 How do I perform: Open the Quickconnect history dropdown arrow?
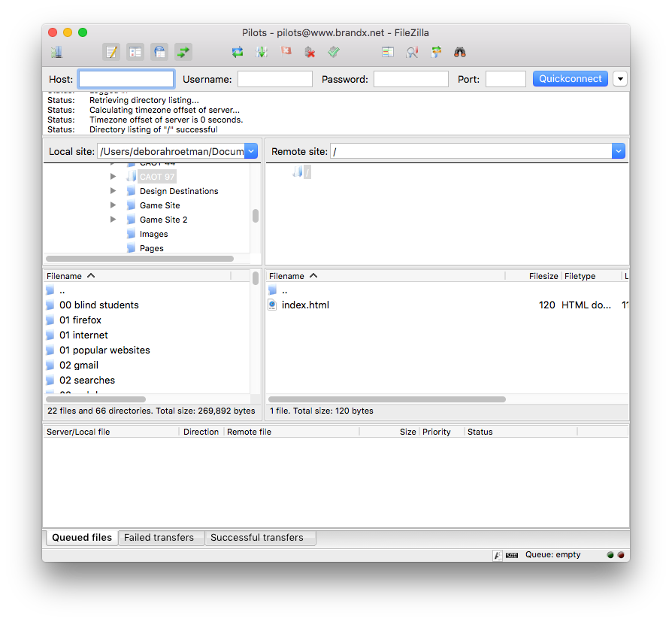(x=620, y=79)
